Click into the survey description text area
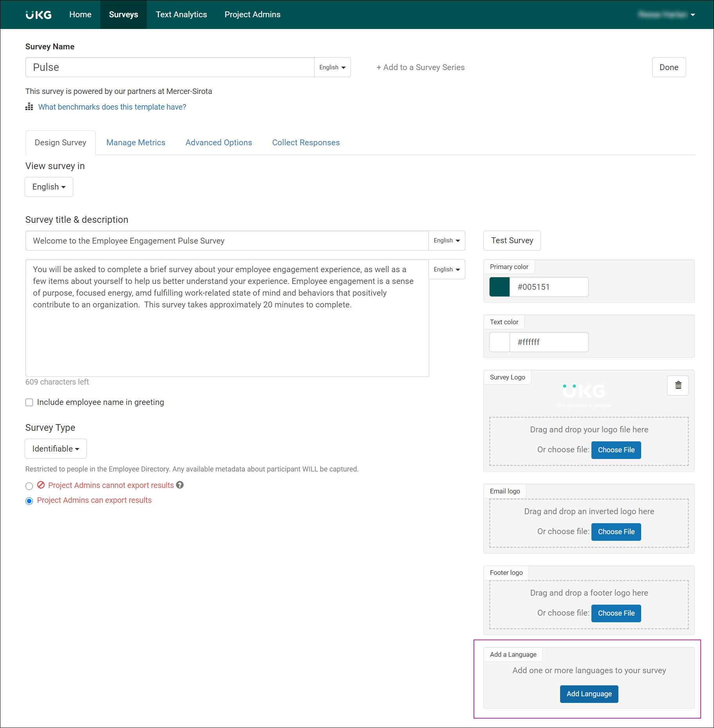 tap(227, 318)
